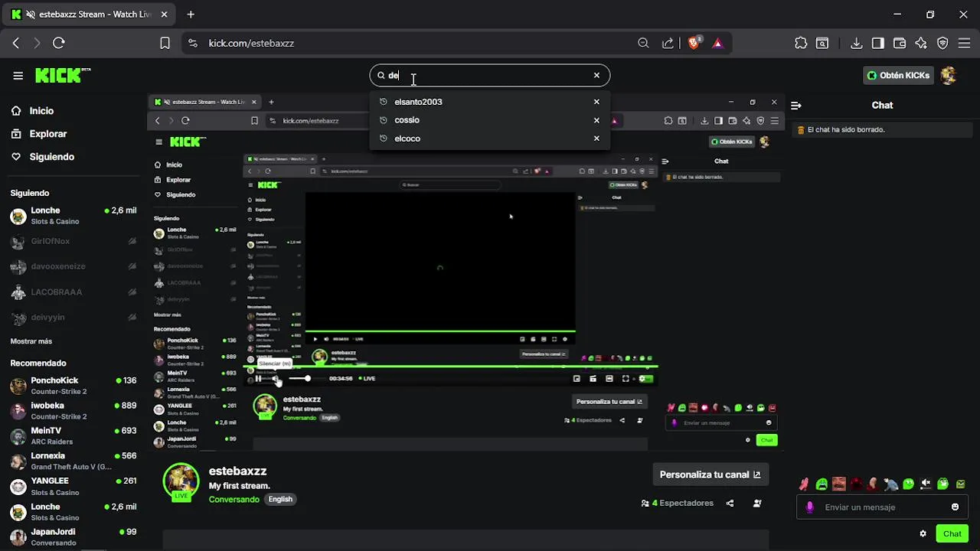Click the 4 Espectadores viewer count

678,504
